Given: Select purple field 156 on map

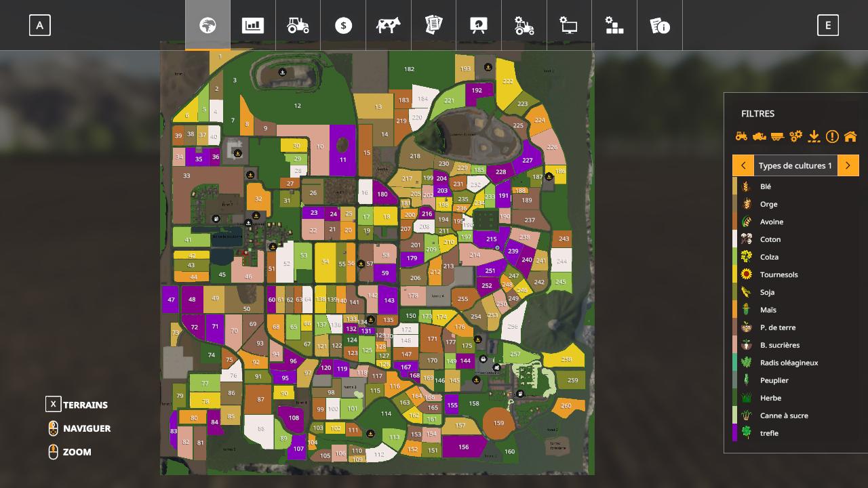Looking at the screenshot, I should click(464, 447).
